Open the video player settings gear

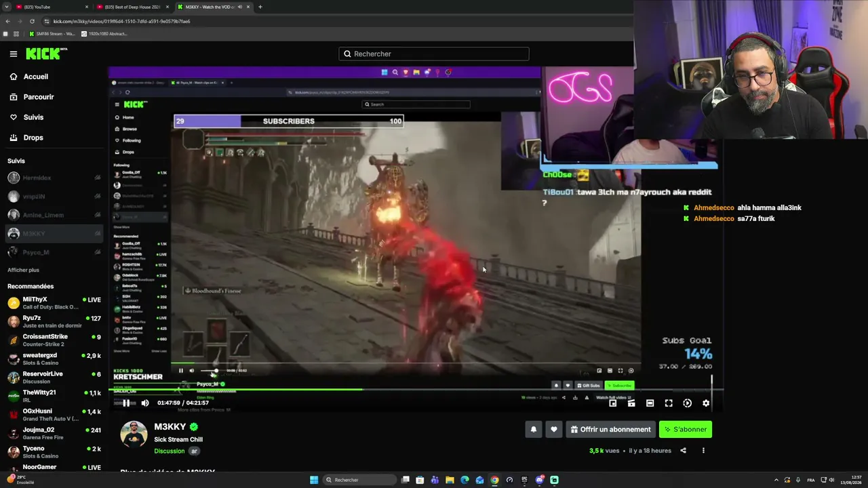(x=706, y=403)
